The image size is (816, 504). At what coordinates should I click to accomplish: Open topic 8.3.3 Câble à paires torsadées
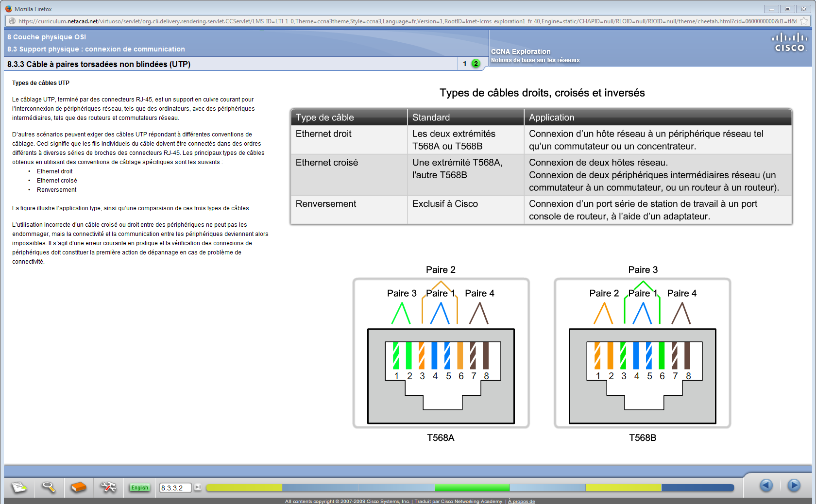[99, 64]
